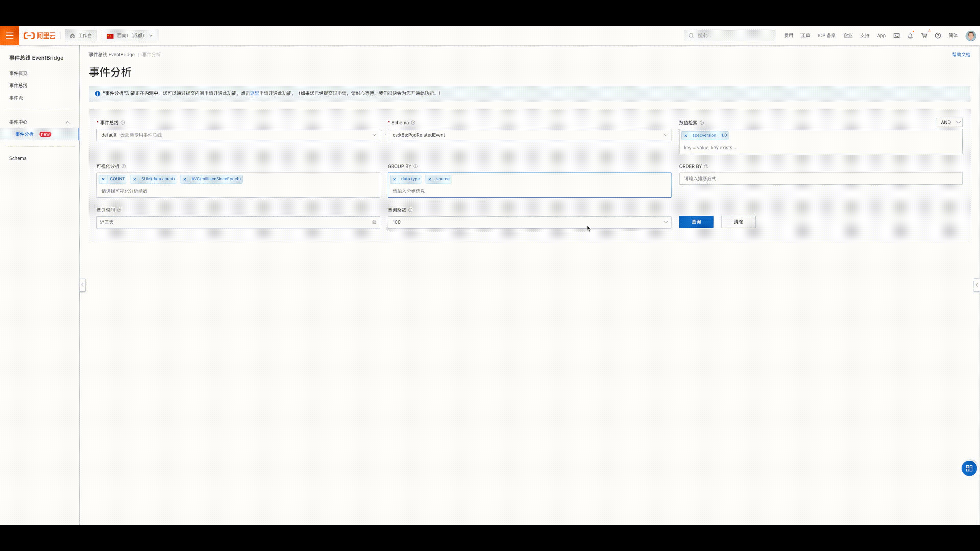Remove specversion filter tag
The height and width of the screenshot is (551, 980).
pos(686,135)
